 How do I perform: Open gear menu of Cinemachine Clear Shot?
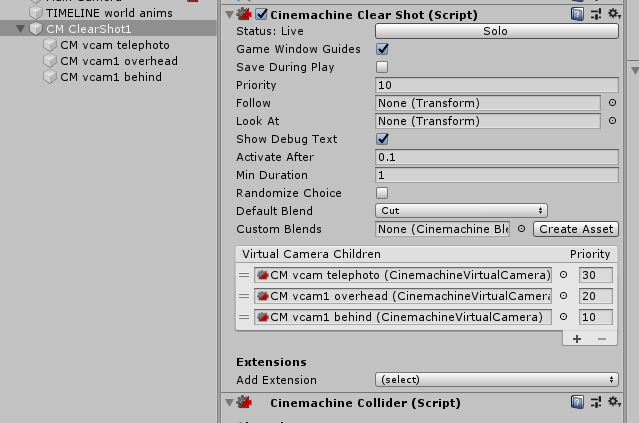coord(614,14)
